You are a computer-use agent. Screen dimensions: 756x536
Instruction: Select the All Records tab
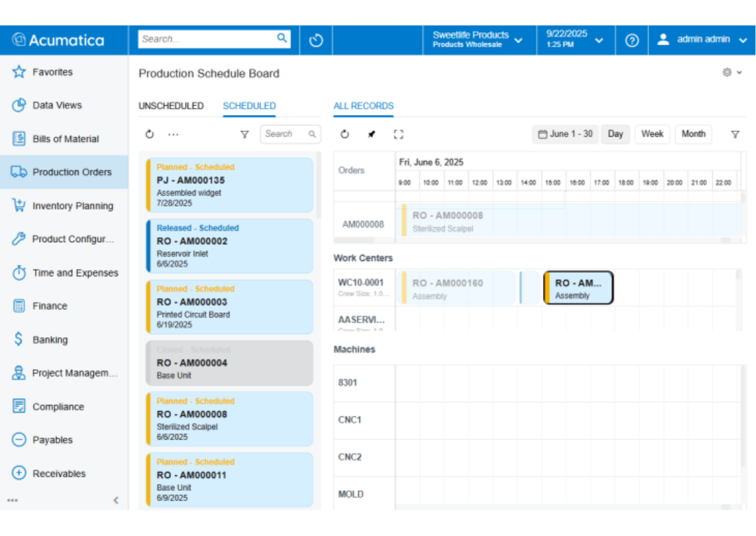(363, 106)
